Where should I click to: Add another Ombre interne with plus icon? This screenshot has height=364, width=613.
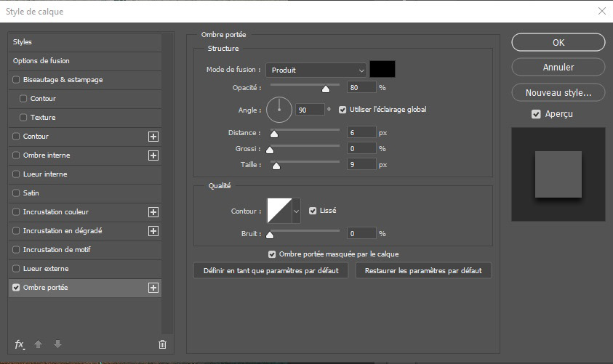(153, 155)
